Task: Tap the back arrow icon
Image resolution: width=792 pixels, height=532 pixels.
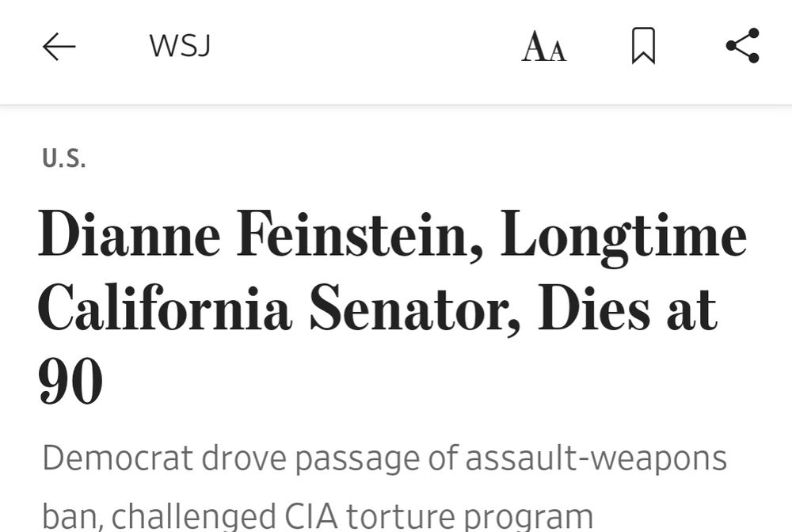Action: 59,47
